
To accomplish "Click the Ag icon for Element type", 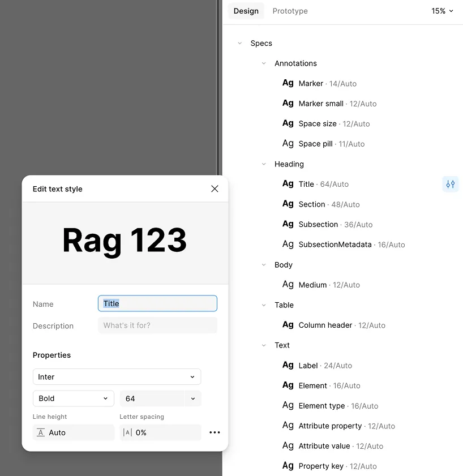I will click(x=288, y=405).
